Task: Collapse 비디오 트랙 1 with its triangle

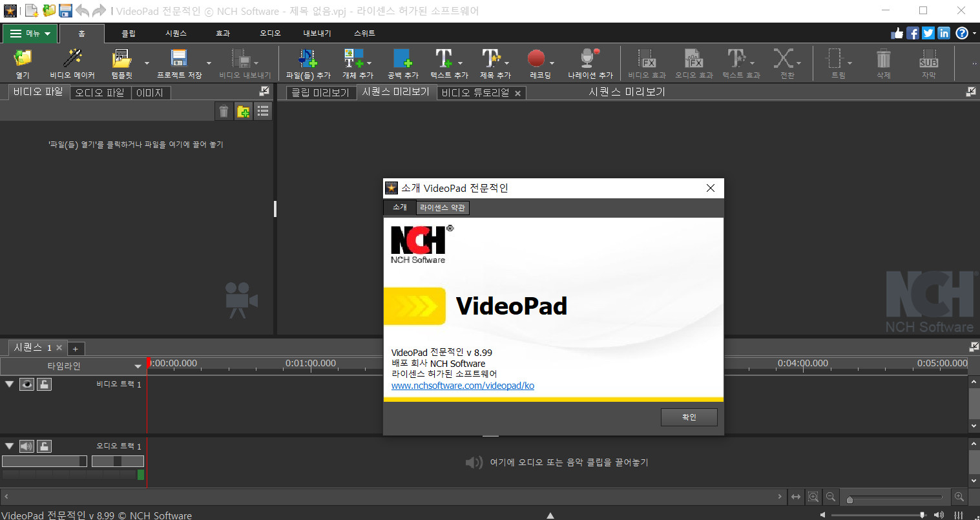Action: tap(9, 384)
